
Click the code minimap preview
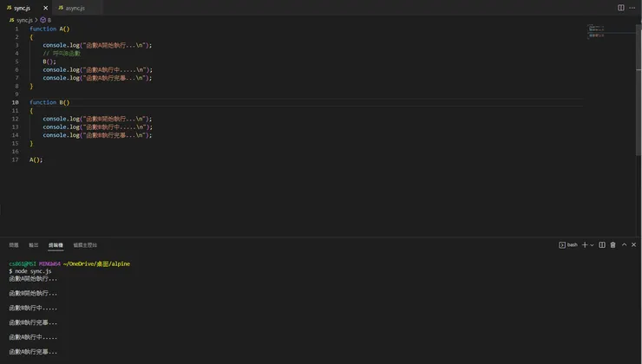tap(596, 33)
